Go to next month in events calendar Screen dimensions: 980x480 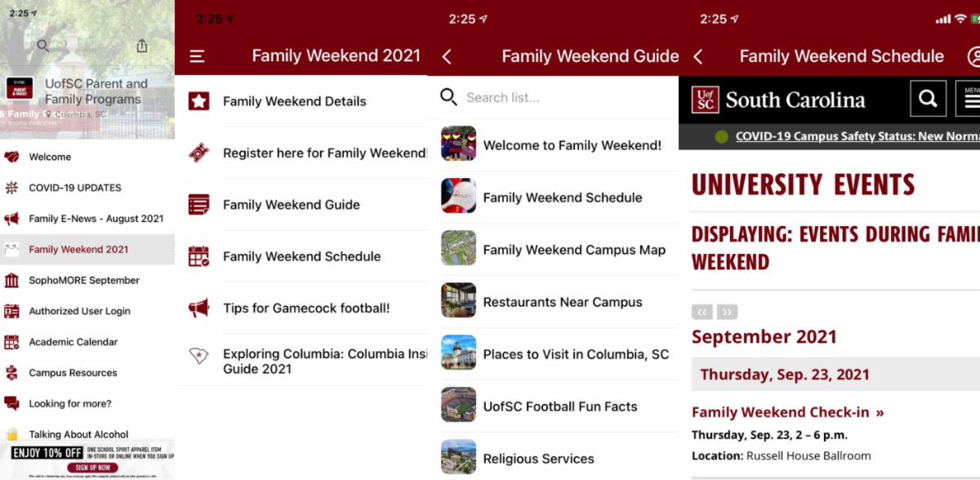(x=727, y=312)
